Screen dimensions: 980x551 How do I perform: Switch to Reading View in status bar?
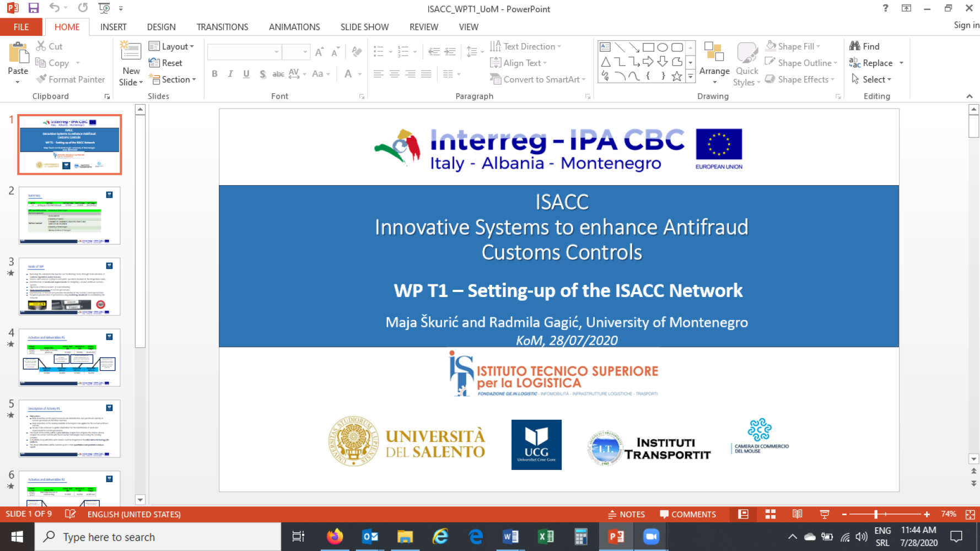[x=797, y=514]
